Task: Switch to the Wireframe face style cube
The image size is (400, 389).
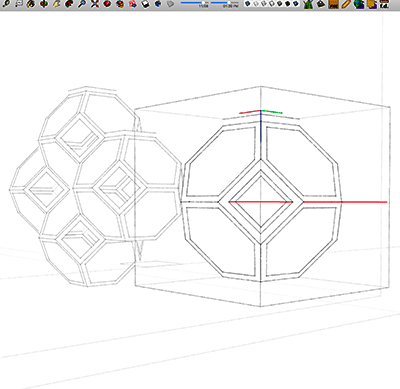Action: click(x=256, y=4)
